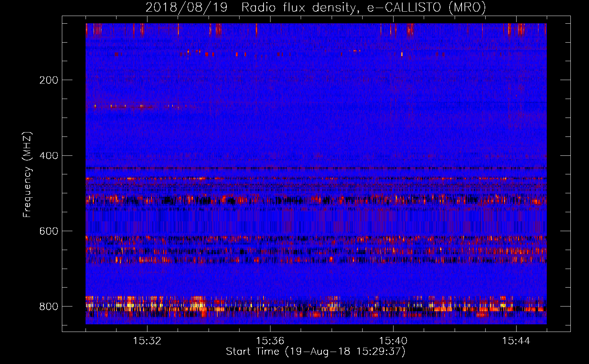
Task: Click the plot title '2018/08/19 Radio flux density'
Action: click(x=316, y=7)
